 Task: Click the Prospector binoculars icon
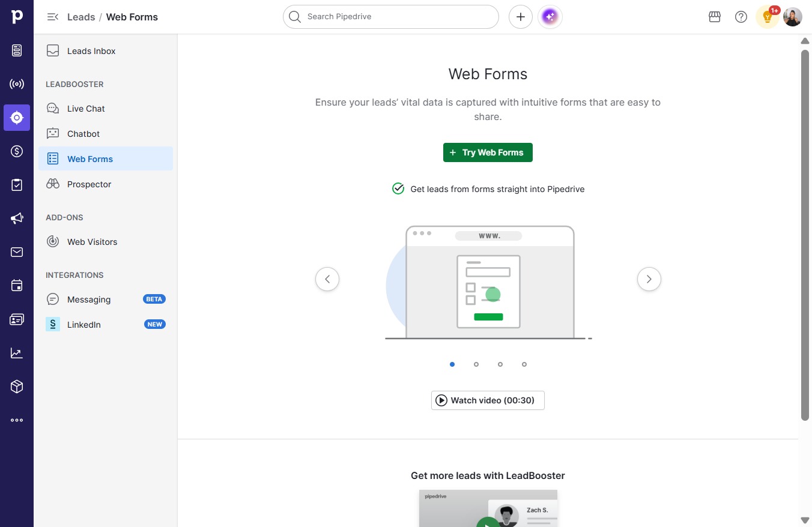(53, 184)
